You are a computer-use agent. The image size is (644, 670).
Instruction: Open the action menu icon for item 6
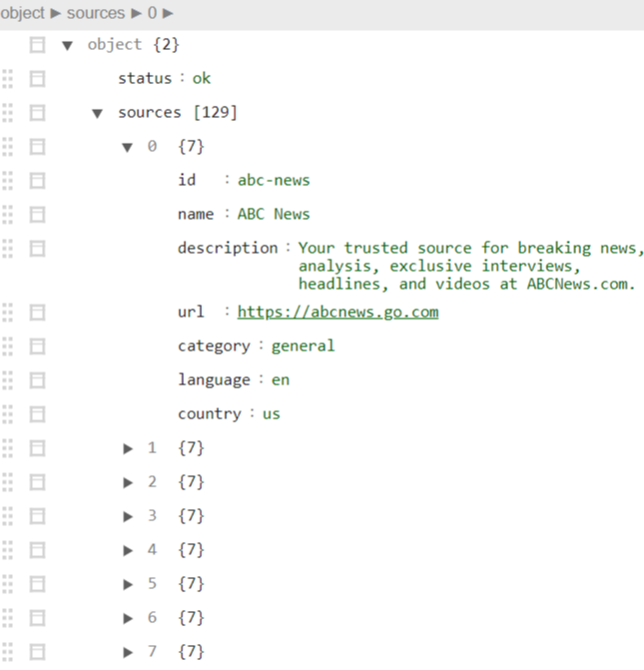point(37,618)
